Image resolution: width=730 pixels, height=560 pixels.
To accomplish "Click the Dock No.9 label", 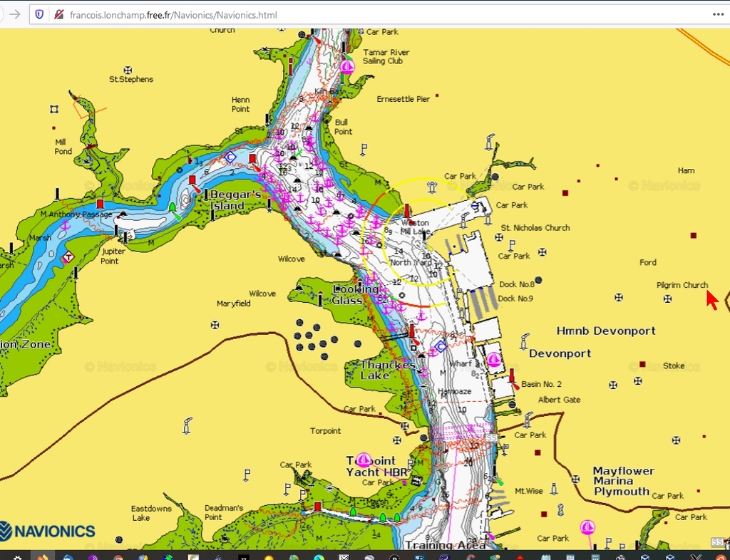I will [x=515, y=299].
